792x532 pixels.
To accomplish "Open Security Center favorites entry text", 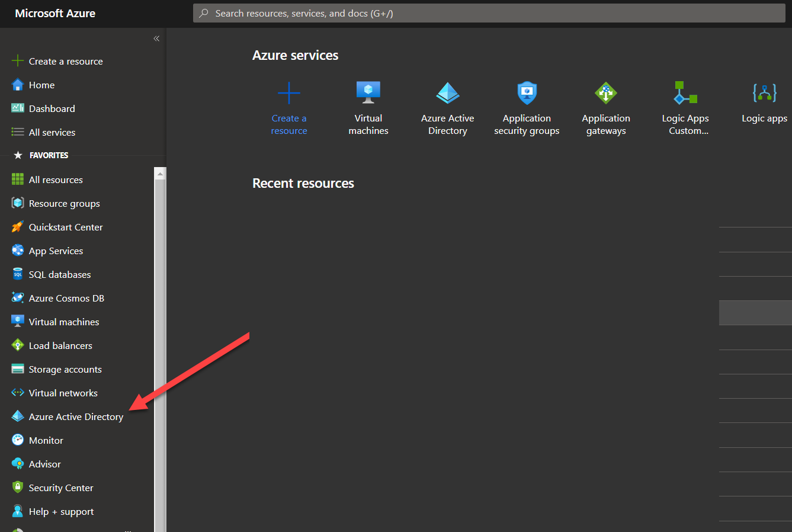I will (61, 488).
